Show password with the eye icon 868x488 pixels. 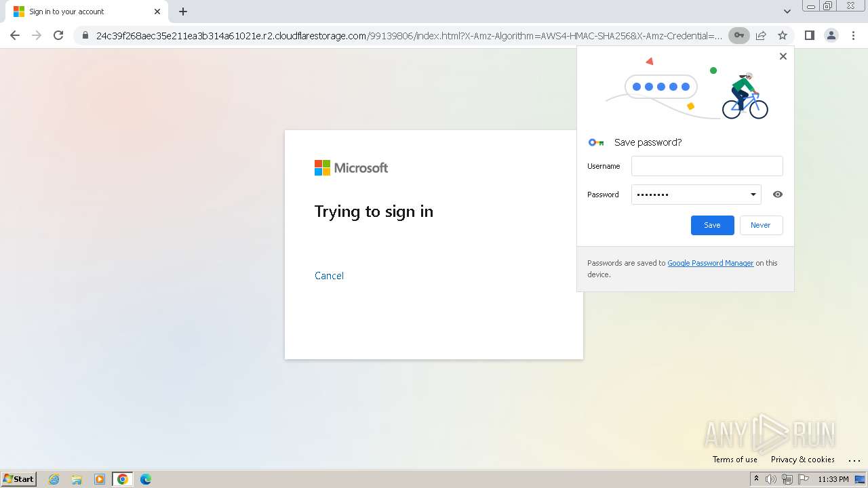pyautogui.click(x=778, y=195)
